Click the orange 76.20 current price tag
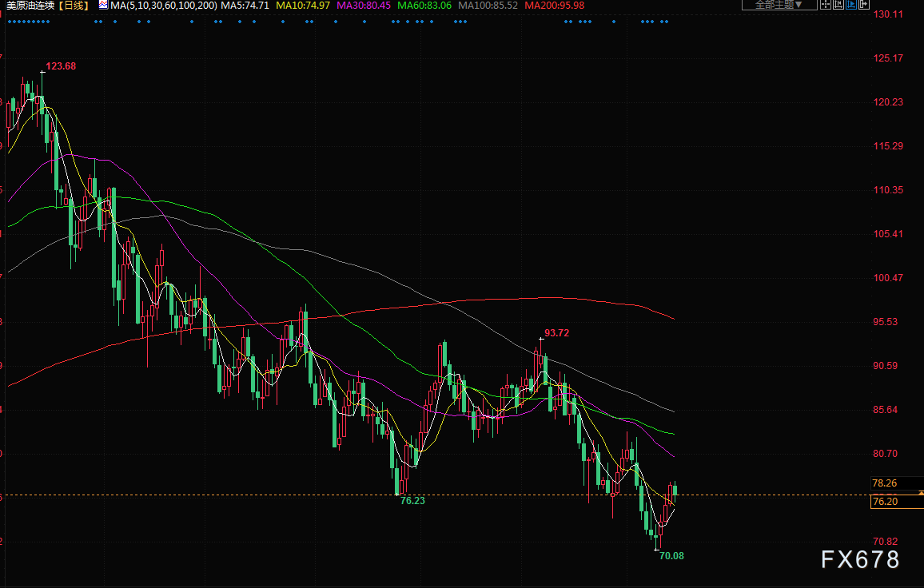This screenshot has width=924, height=588. point(885,502)
